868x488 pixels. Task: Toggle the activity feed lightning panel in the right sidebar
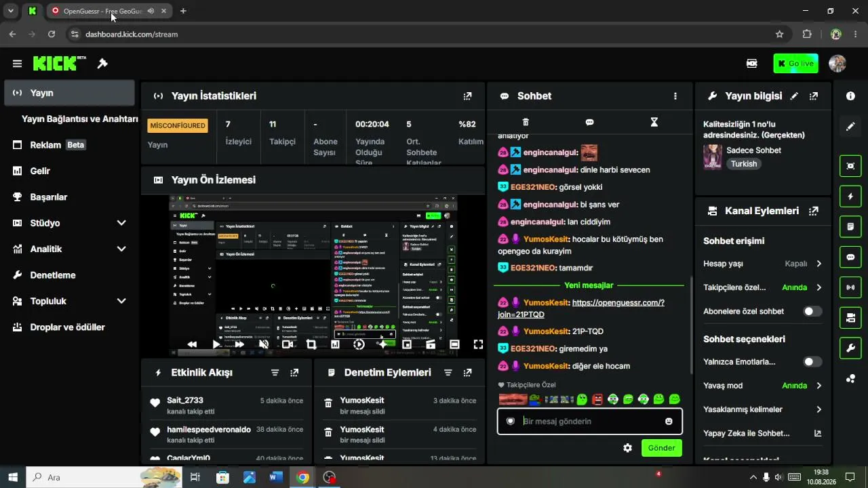coord(850,197)
